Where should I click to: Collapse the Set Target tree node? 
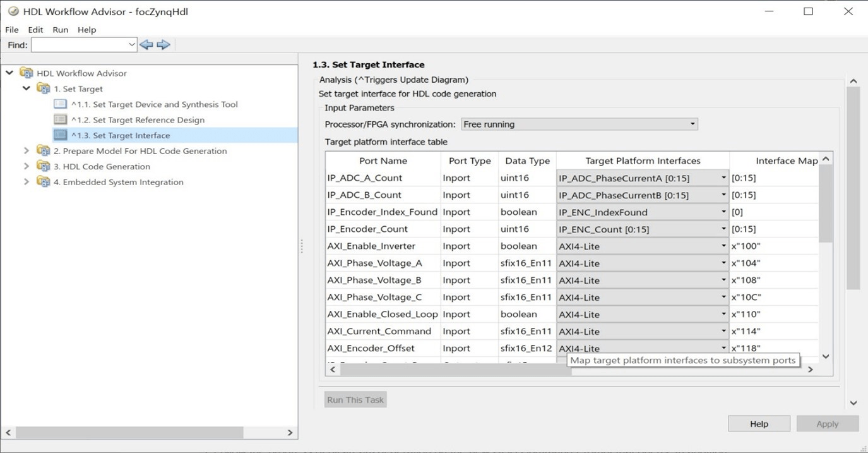coord(27,88)
